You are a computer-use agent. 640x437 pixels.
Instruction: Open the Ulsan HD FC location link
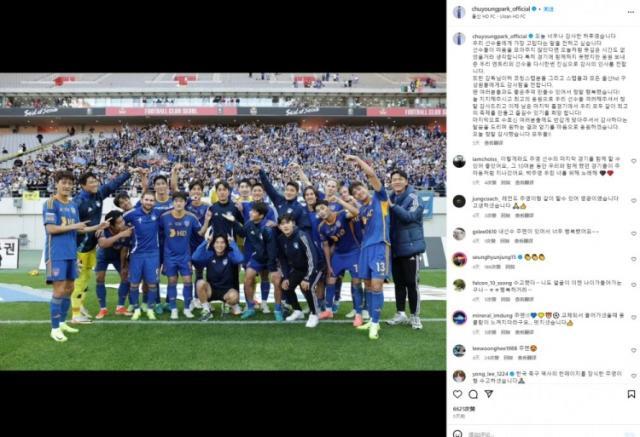pyautogui.click(x=498, y=17)
